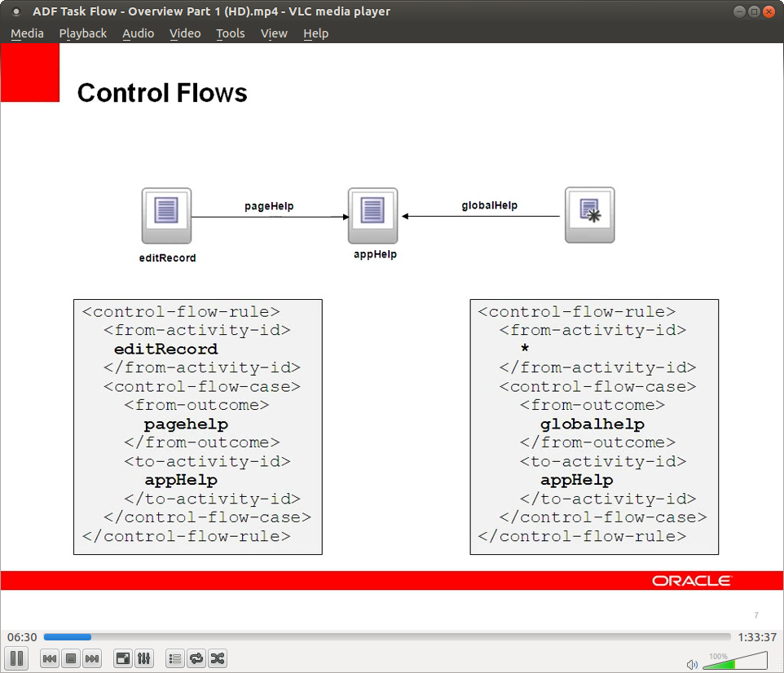This screenshot has height=673, width=784.
Task: Show the playlist using the playlist icon
Action: 174,658
